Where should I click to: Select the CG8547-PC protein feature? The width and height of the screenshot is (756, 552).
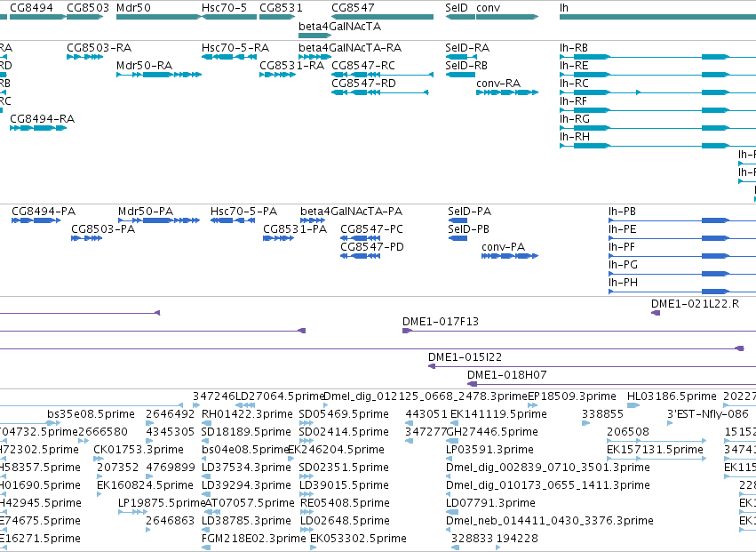point(360,238)
